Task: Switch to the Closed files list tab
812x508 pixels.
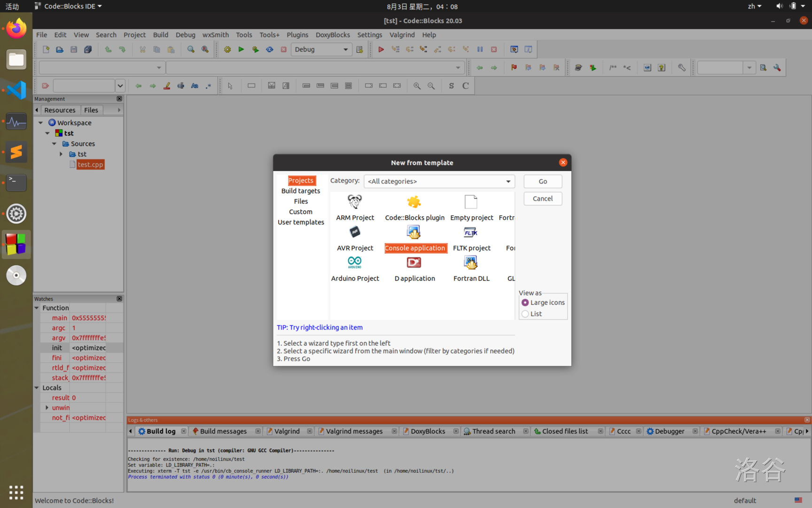Action: [x=565, y=431]
